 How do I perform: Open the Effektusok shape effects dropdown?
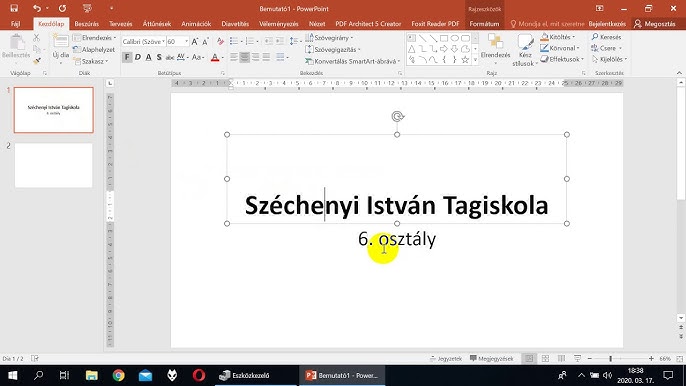point(562,59)
